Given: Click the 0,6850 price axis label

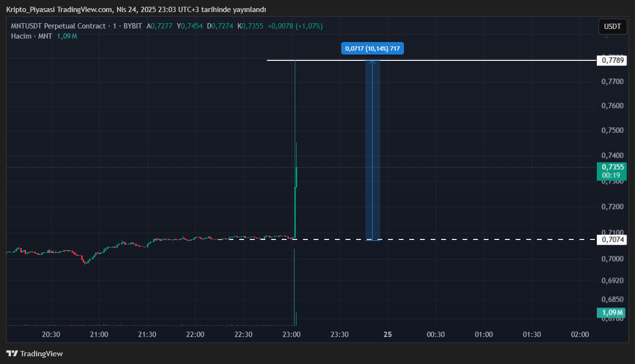Looking at the screenshot, I should (x=612, y=299).
